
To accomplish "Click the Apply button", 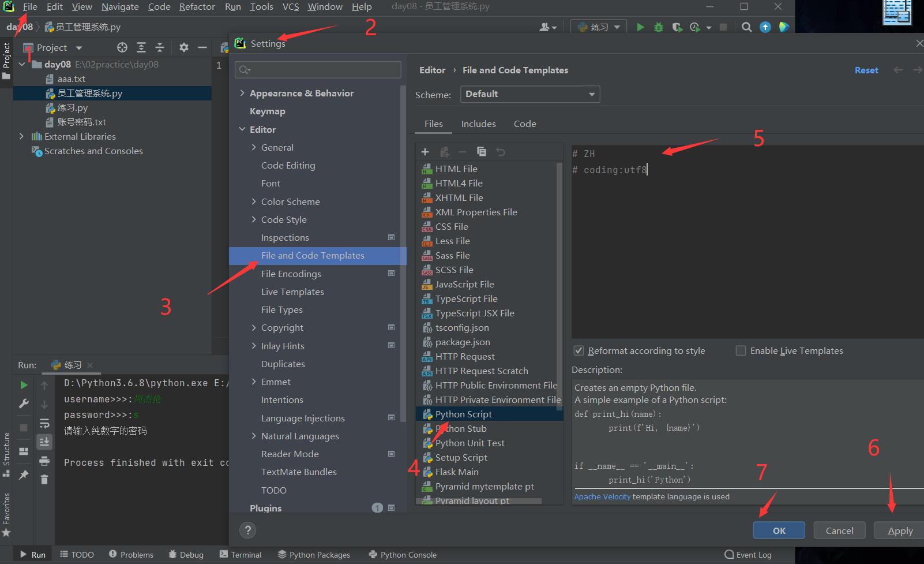I will click(899, 531).
